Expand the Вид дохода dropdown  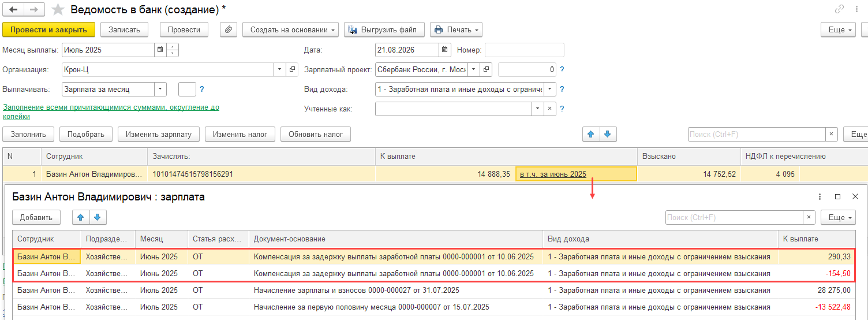pyautogui.click(x=550, y=90)
